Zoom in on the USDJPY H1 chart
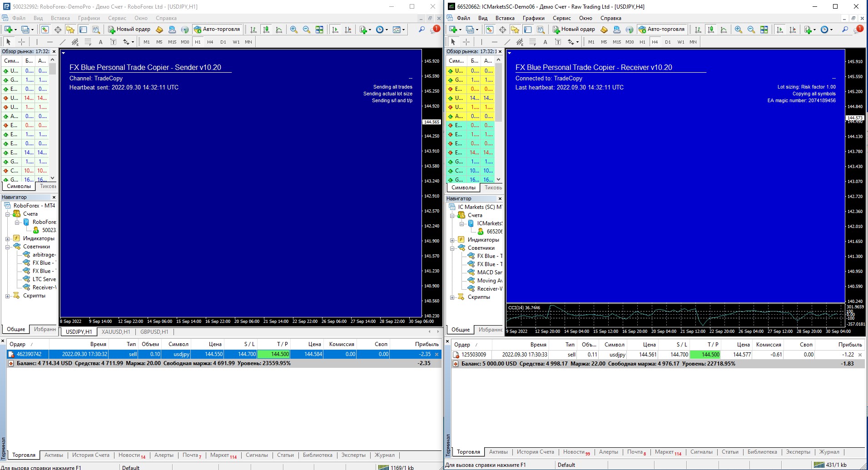Screen dimensions: 868x470 [293, 29]
